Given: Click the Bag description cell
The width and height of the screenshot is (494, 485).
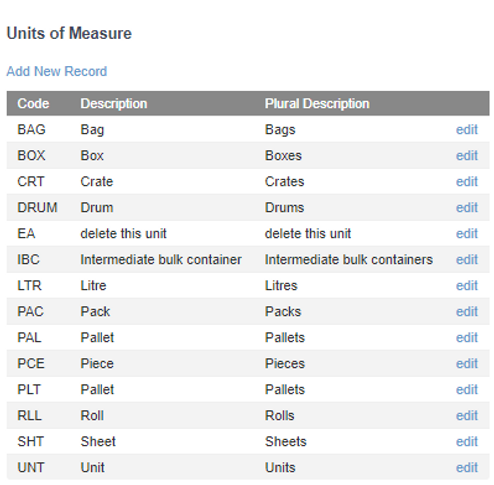Looking at the screenshot, I should [92, 130].
